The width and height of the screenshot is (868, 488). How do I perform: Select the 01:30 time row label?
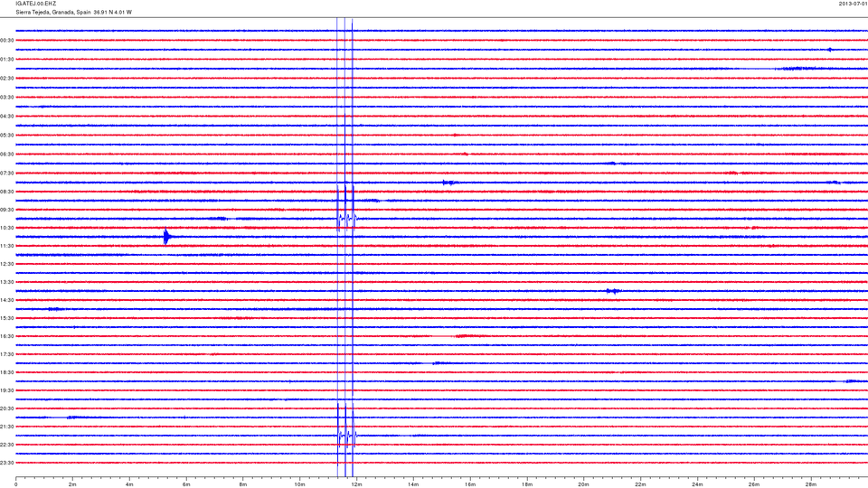7,60
